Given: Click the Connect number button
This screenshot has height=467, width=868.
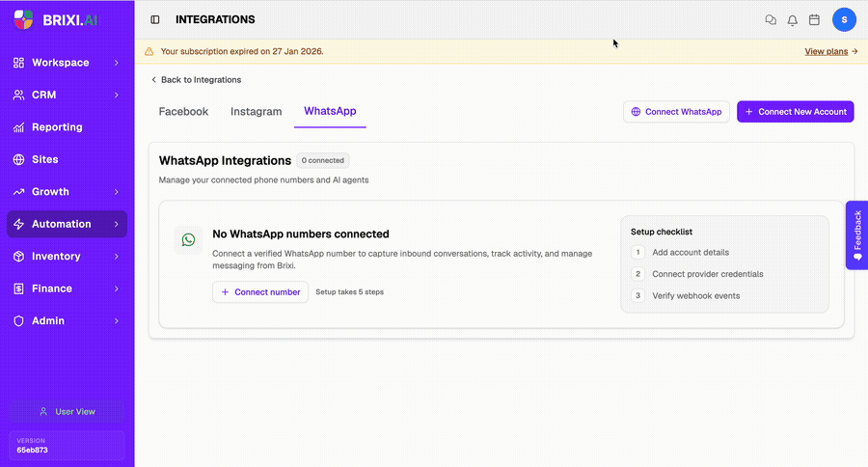Looking at the screenshot, I should [x=260, y=292].
